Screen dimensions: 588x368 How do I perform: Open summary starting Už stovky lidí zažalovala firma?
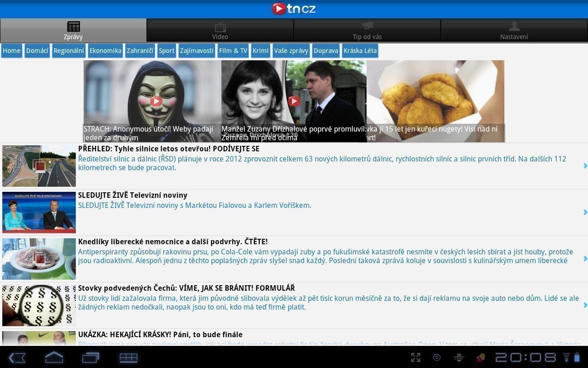[x=328, y=303]
